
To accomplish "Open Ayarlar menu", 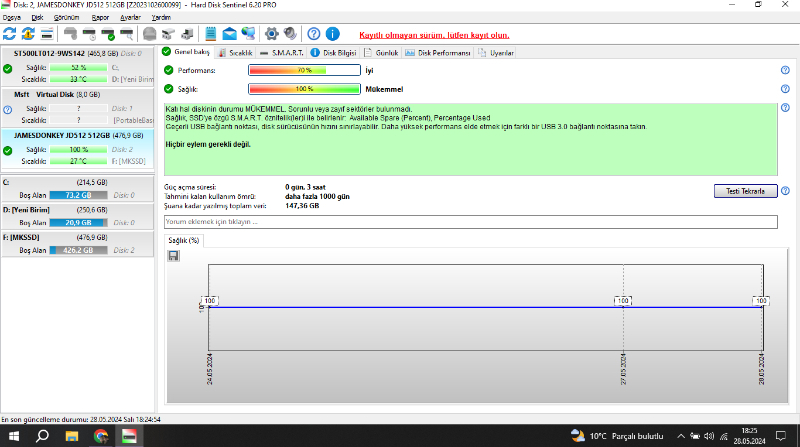I will click(x=130, y=17).
